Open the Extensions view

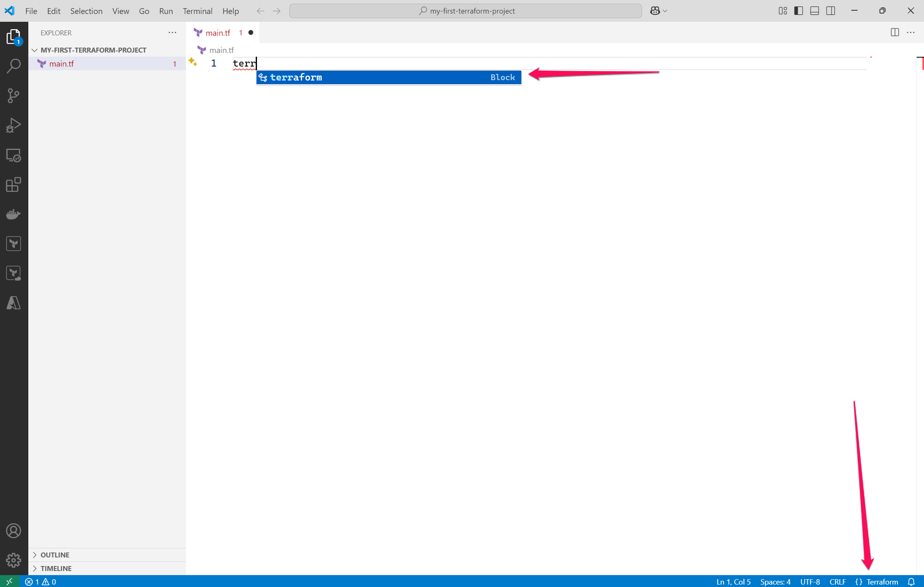point(14,185)
